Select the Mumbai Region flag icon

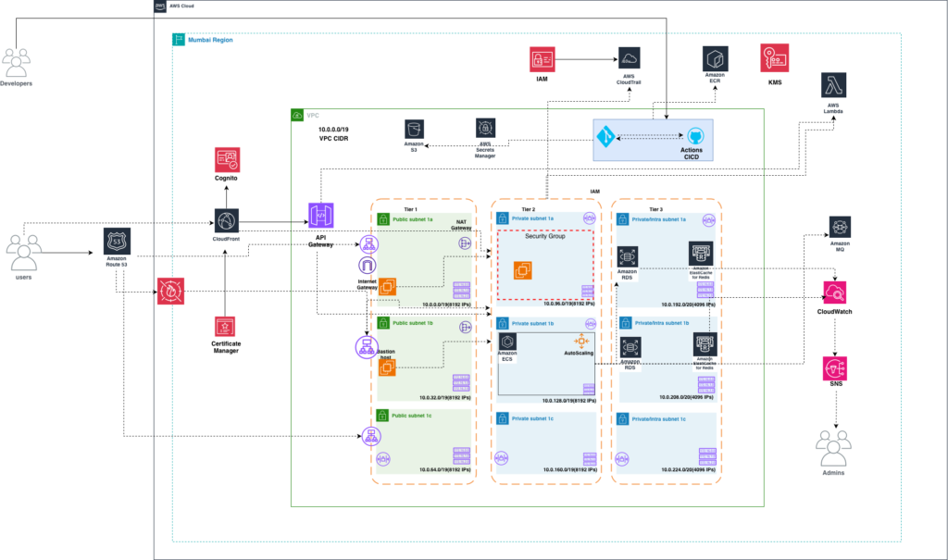pyautogui.click(x=179, y=39)
